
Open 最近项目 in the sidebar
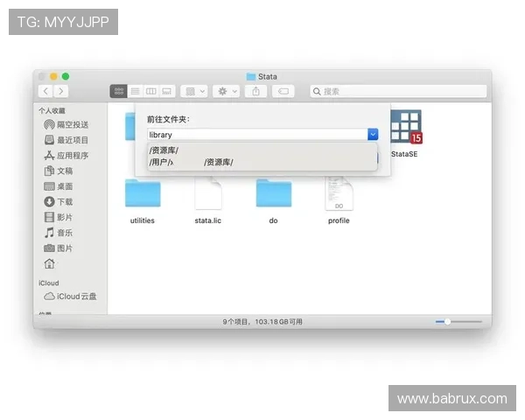point(66,140)
